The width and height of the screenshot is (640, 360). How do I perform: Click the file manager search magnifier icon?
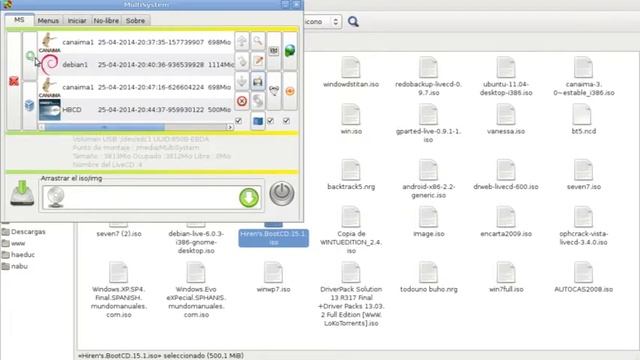[x=353, y=22]
